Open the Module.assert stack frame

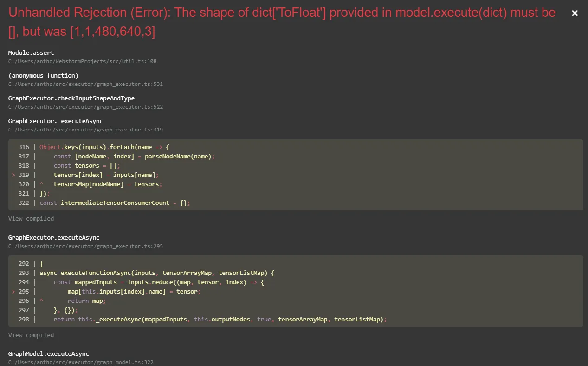click(31, 53)
